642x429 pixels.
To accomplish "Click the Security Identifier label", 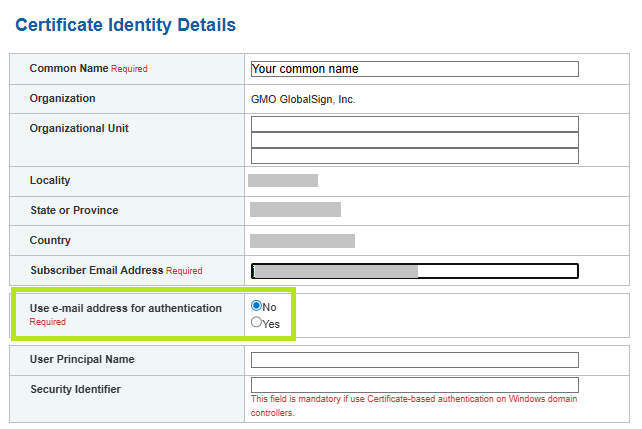I will [75, 389].
